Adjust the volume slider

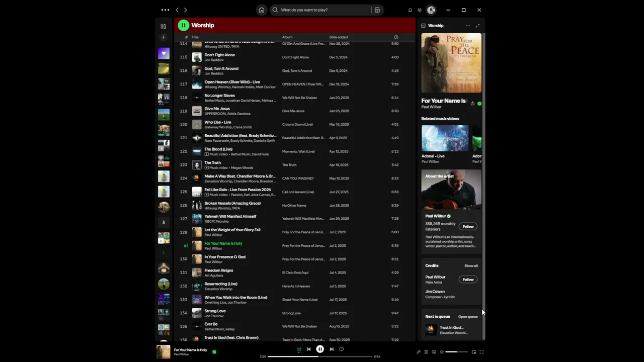pyautogui.click(x=457, y=352)
